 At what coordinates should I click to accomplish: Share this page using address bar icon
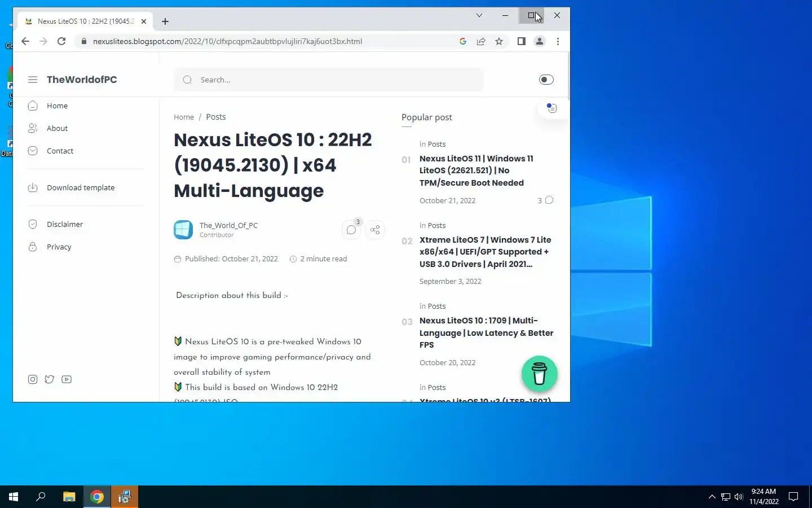pyautogui.click(x=481, y=41)
